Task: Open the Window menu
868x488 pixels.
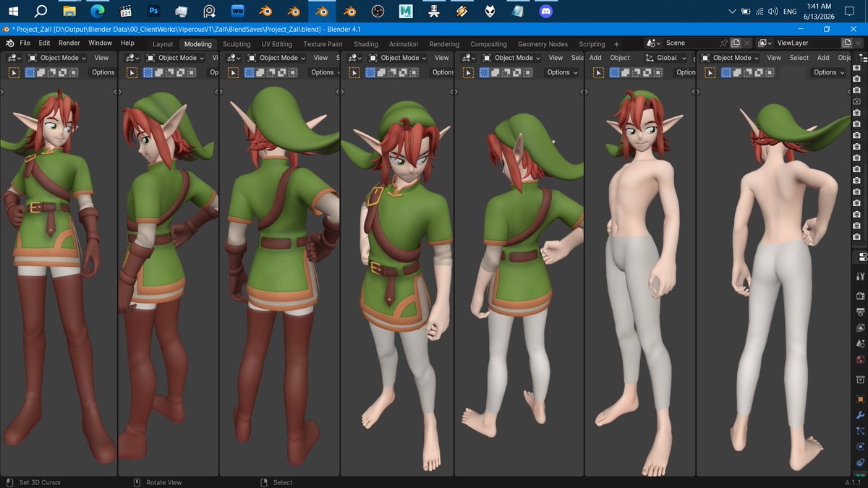Action: 100,43
